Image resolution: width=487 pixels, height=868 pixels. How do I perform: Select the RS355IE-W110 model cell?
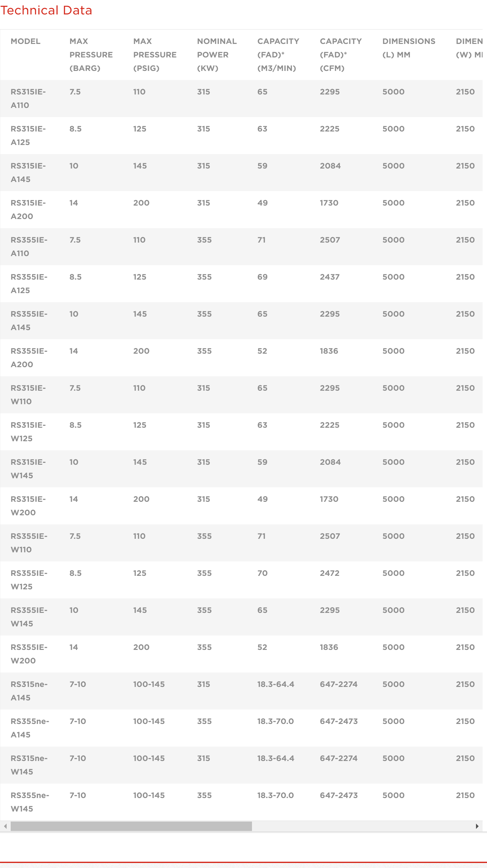click(x=29, y=543)
